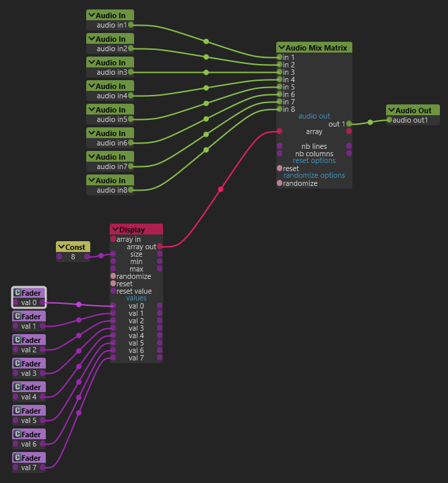448x483 pixels.
Task: Click the C icon on val 3 Fader
Action: coord(18,364)
